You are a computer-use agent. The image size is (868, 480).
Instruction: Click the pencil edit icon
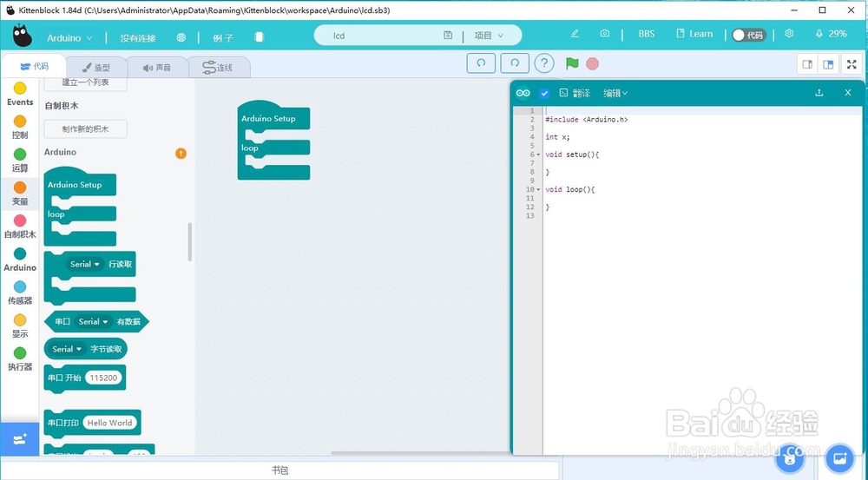[x=575, y=34]
